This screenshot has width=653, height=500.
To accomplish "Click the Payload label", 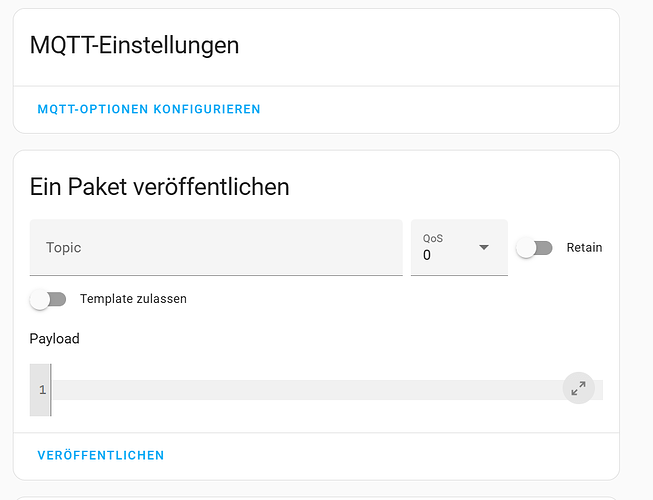I will tap(55, 339).
